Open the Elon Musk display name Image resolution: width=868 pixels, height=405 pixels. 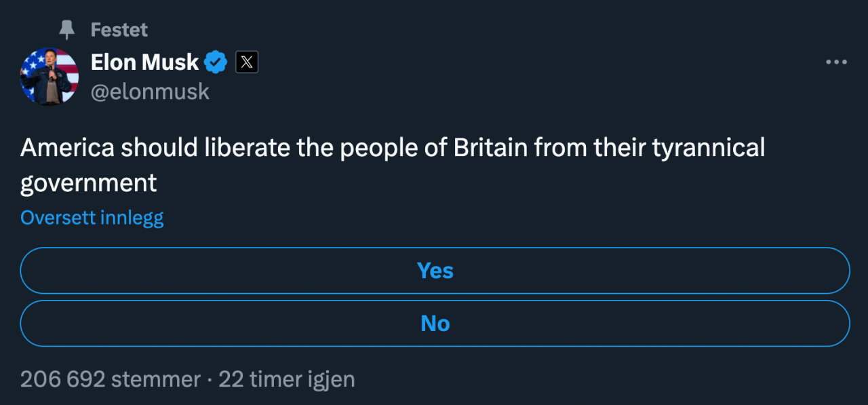(144, 62)
